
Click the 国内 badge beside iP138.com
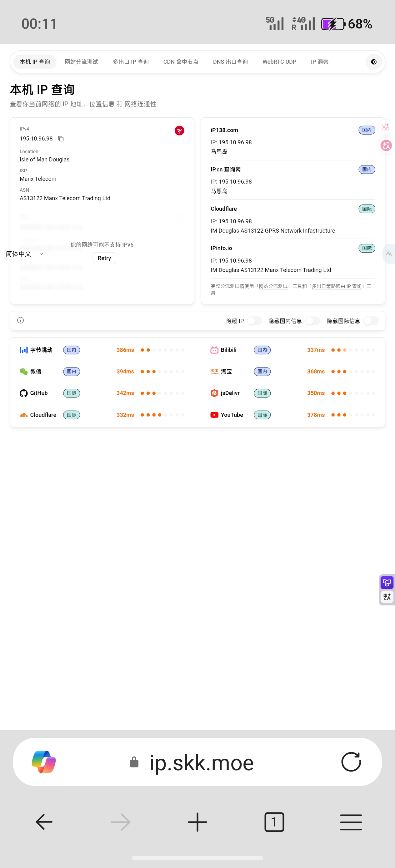pos(367,130)
